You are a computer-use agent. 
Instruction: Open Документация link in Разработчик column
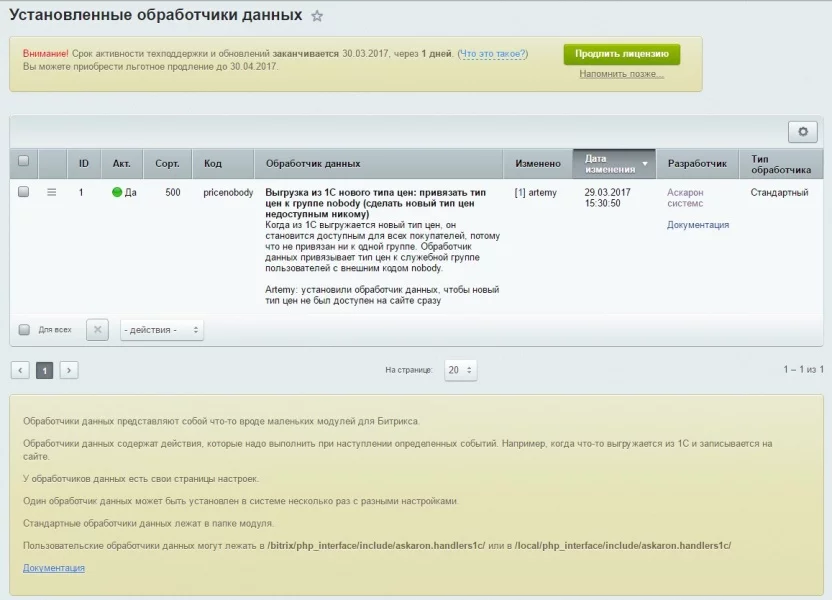[x=698, y=225]
